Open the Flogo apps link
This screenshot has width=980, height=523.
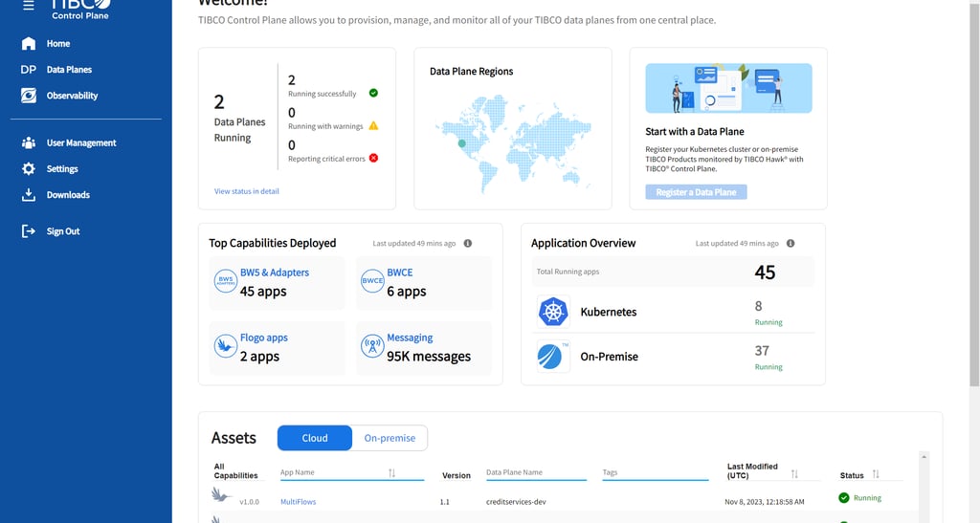(x=264, y=338)
